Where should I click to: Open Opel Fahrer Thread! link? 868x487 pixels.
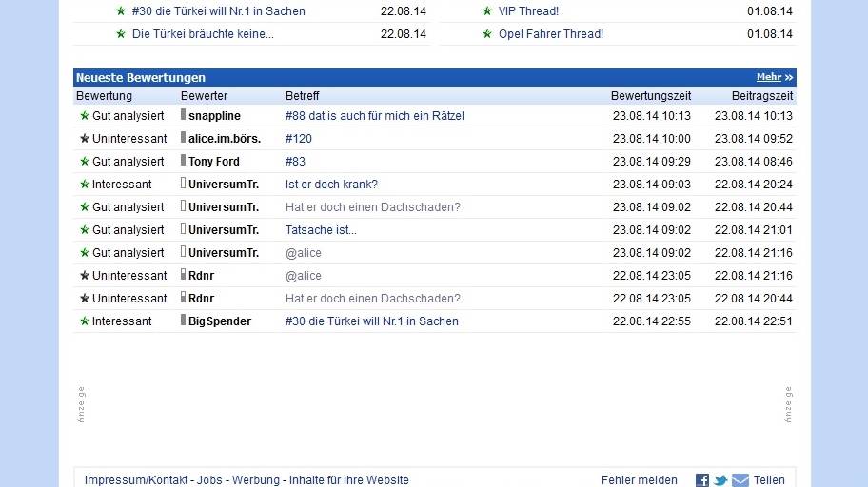[551, 33]
